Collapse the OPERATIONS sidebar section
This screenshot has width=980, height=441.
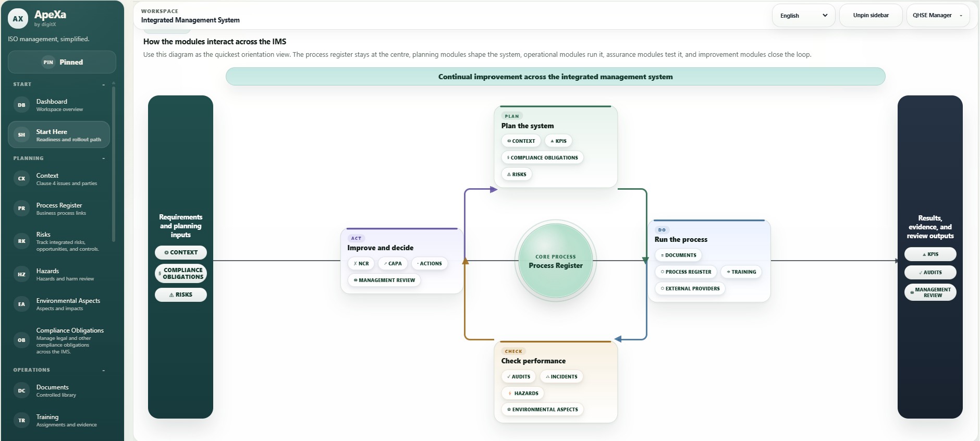103,370
